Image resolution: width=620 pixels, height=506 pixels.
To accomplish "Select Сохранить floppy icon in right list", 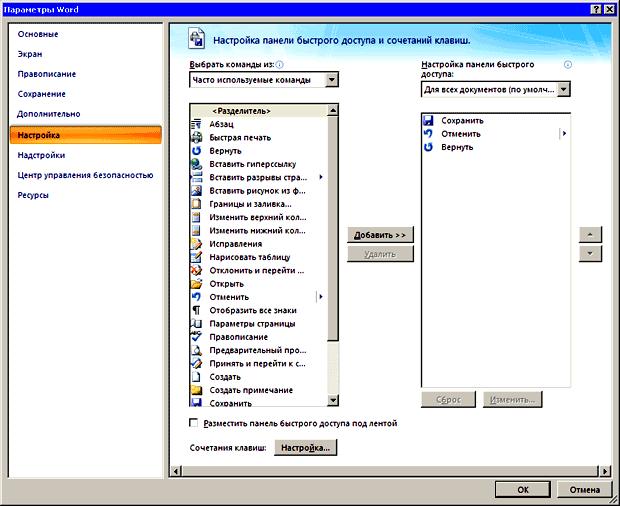I will [428, 121].
